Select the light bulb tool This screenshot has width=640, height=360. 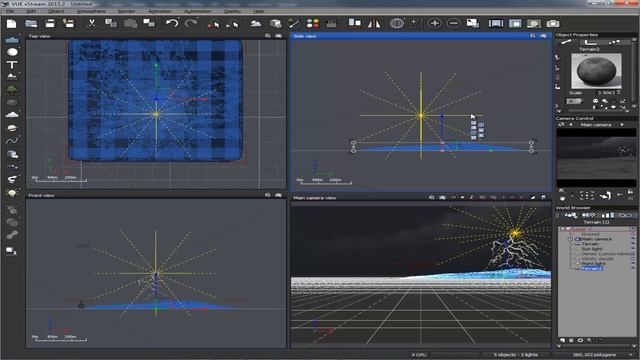(x=12, y=193)
